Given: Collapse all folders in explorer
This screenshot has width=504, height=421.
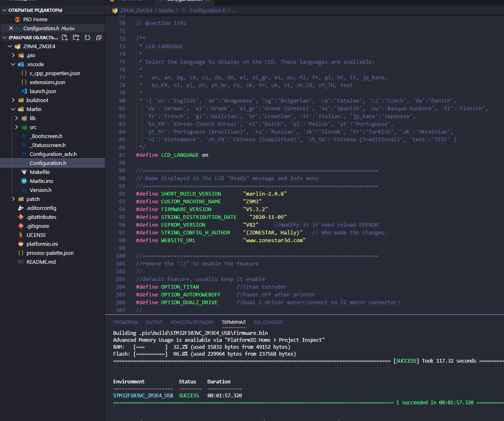Looking at the screenshot, I should pyautogui.click(x=98, y=38).
